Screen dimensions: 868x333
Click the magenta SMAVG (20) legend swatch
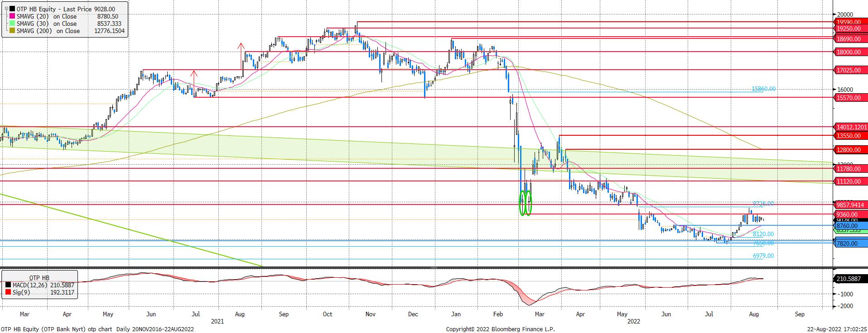point(12,16)
